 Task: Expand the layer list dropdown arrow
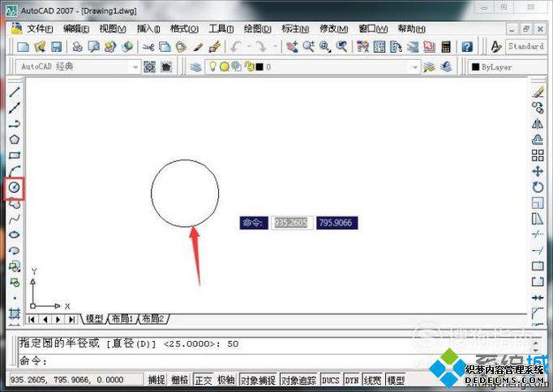[415, 67]
